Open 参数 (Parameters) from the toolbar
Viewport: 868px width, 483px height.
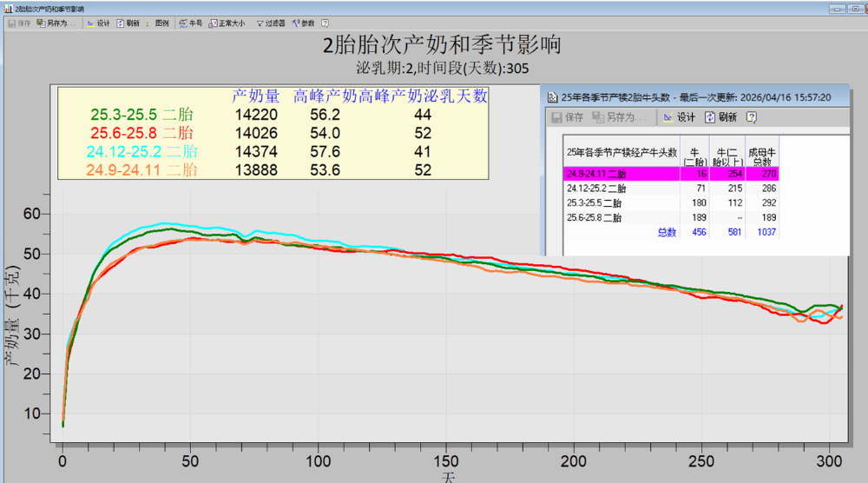point(303,23)
